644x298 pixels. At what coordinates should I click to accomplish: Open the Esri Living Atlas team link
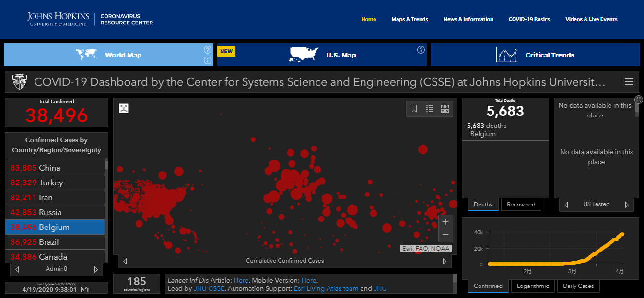(x=326, y=288)
